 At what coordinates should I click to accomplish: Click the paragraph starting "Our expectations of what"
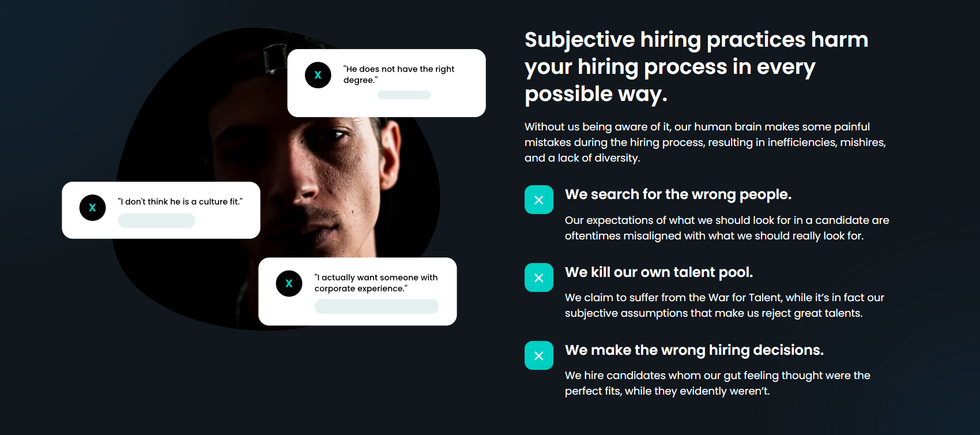726,228
